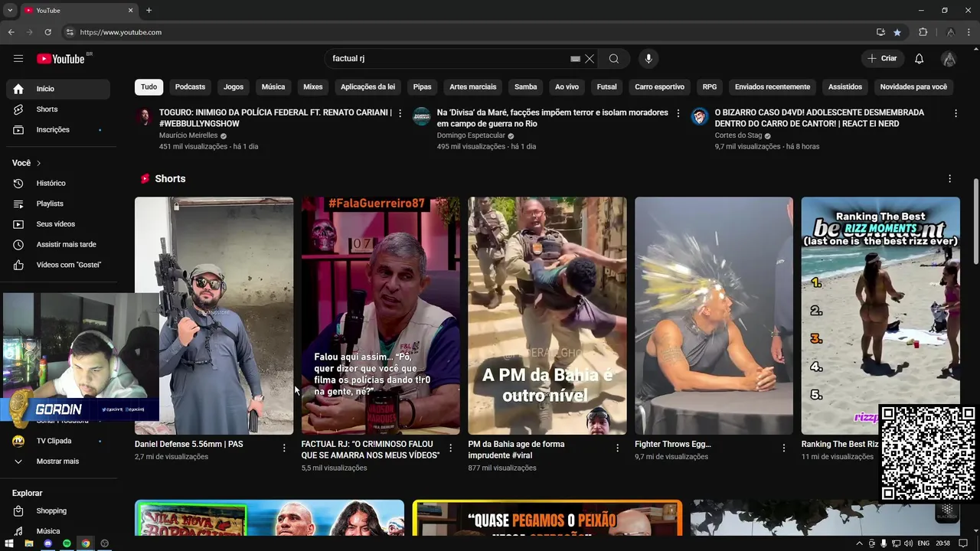Screen dimensions: 980x551
Task: Open Inscrições in sidebar
Action: tap(58, 130)
